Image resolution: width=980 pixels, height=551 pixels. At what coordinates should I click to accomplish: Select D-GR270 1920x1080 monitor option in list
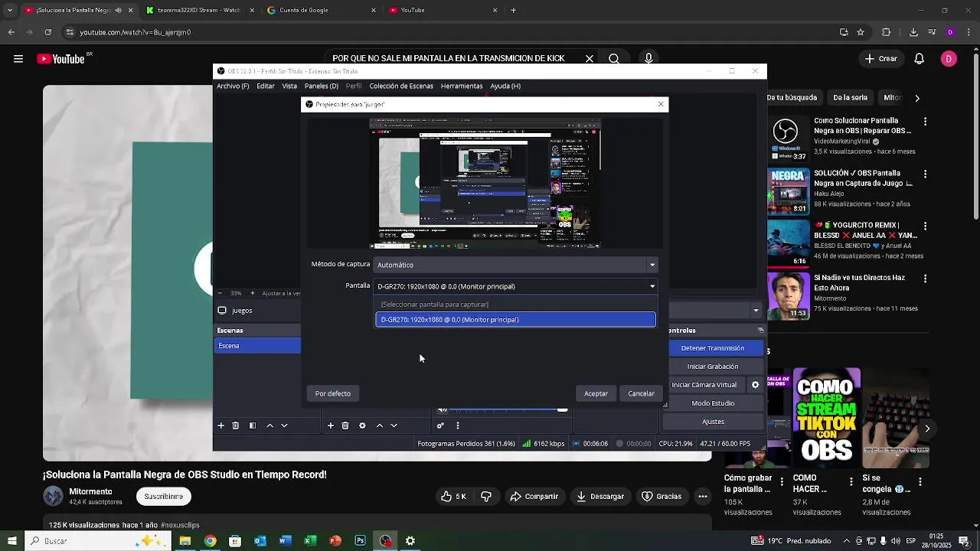click(515, 320)
